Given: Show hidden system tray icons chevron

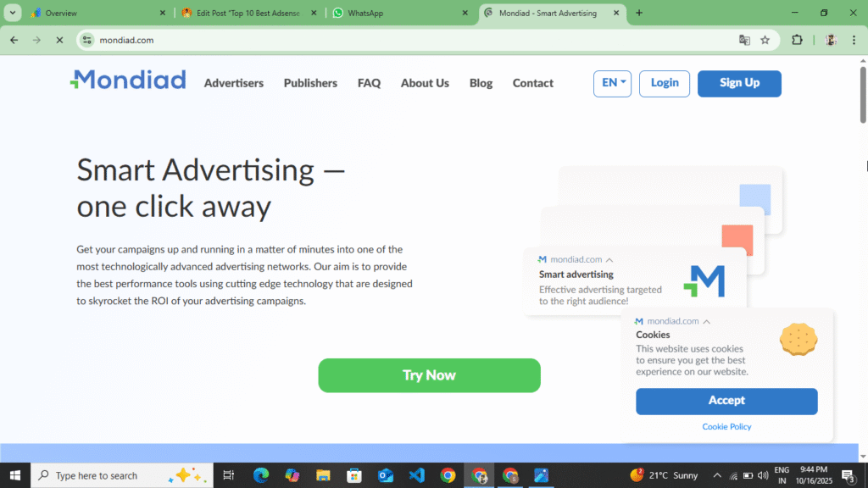Looking at the screenshot, I should coord(717,475).
